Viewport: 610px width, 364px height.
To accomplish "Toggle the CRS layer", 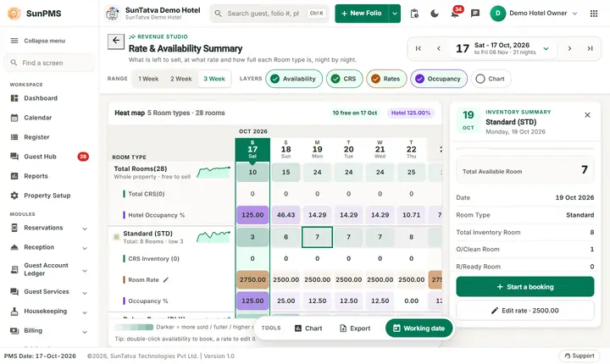I will [x=344, y=79].
